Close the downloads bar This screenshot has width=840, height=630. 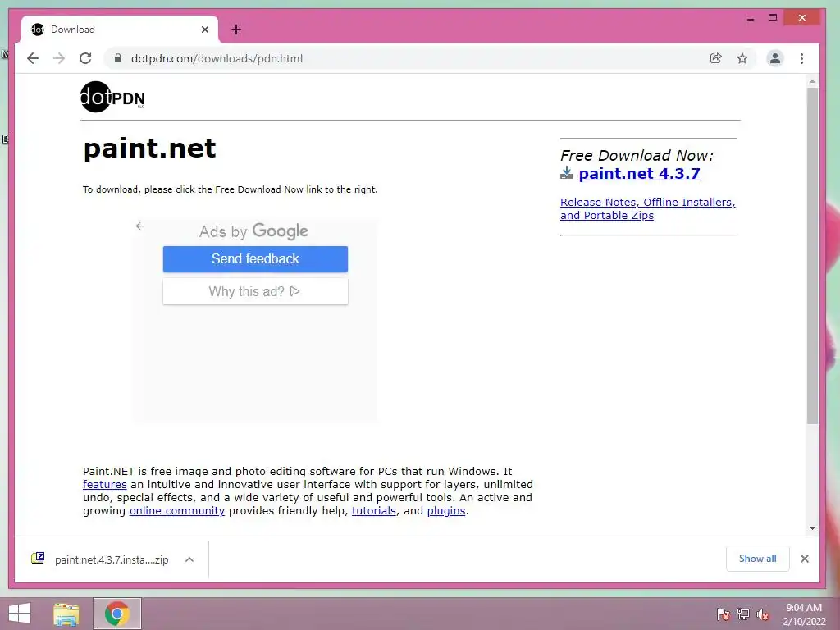tap(805, 559)
